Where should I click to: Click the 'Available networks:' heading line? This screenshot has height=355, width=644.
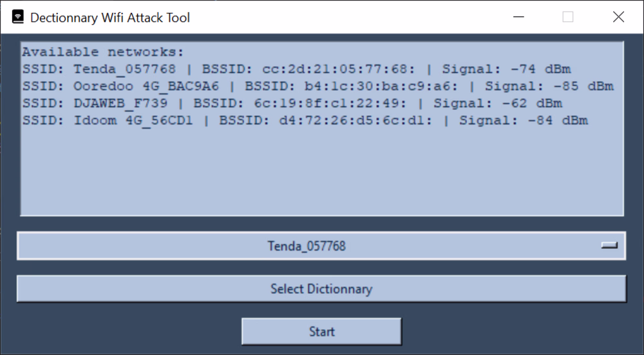102,52
